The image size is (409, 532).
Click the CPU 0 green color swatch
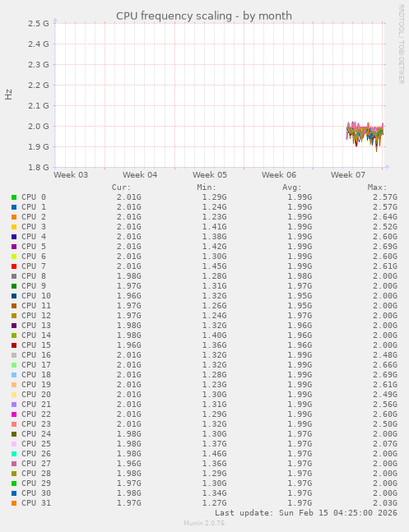point(14,197)
